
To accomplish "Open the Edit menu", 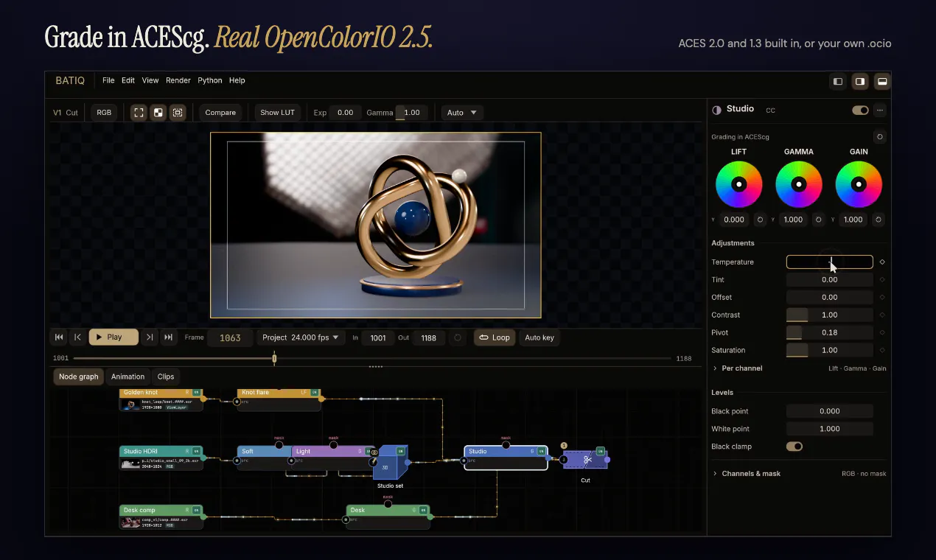I will click(x=128, y=80).
